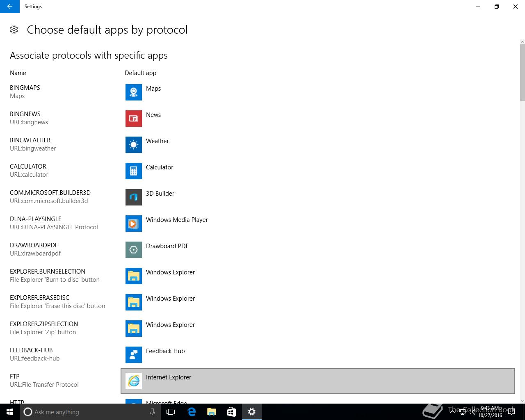The height and width of the screenshot is (420, 525).
Task: Click Windows Explorer label for EXPLORER.ERASEDISC
Action: point(170,299)
